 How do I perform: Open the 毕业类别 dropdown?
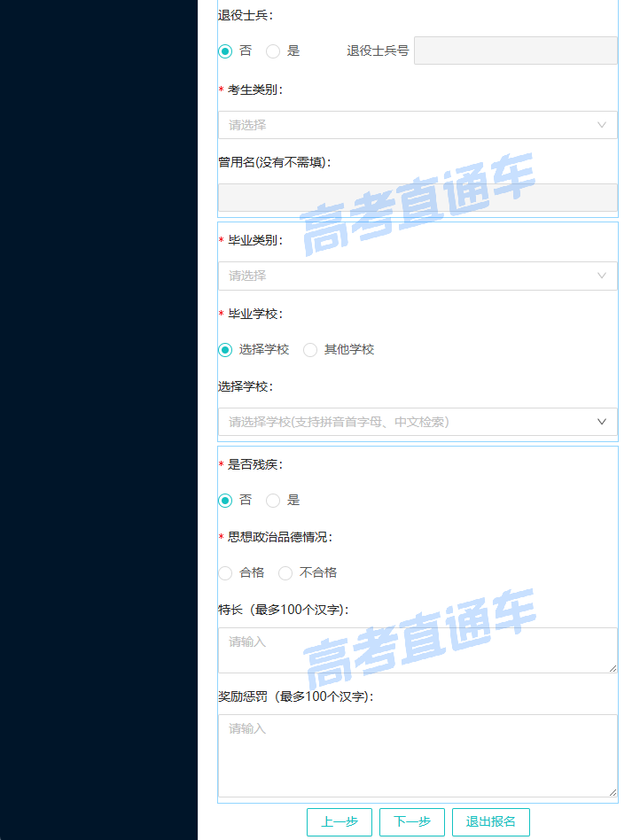coord(418,276)
